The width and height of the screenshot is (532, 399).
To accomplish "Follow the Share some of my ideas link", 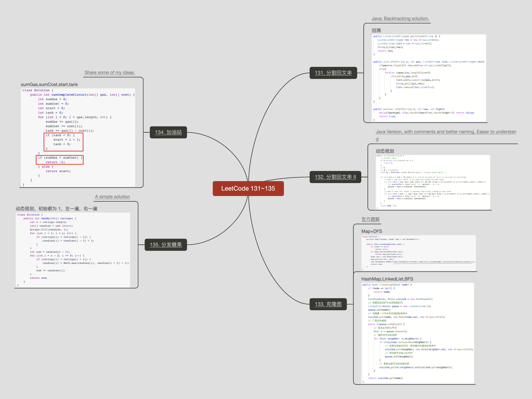I will [110, 72].
